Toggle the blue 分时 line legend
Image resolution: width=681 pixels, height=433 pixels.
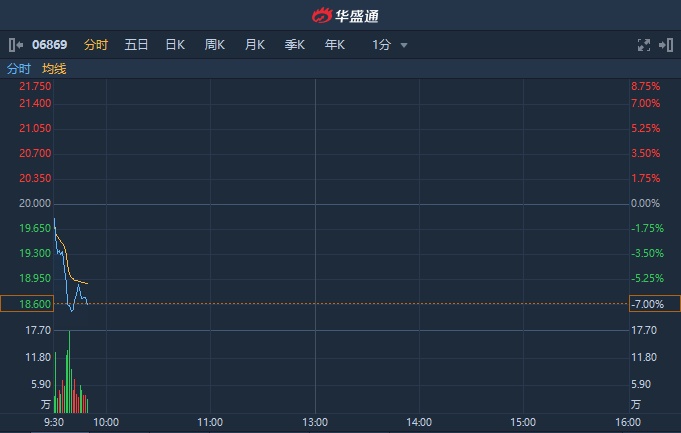[19, 69]
